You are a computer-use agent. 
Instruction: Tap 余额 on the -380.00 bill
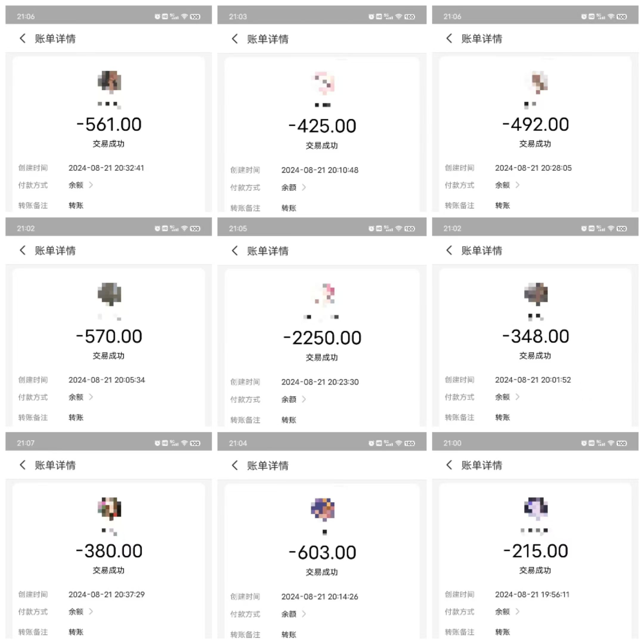point(76,611)
